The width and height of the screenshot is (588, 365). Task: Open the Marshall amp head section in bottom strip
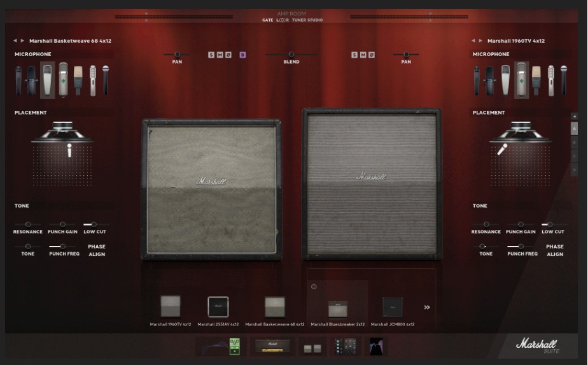[x=272, y=346]
